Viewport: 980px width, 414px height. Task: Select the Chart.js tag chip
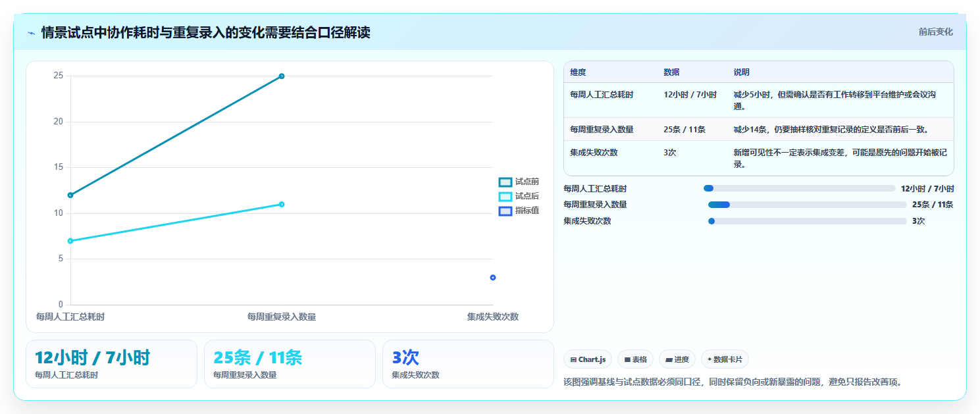[588, 359]
